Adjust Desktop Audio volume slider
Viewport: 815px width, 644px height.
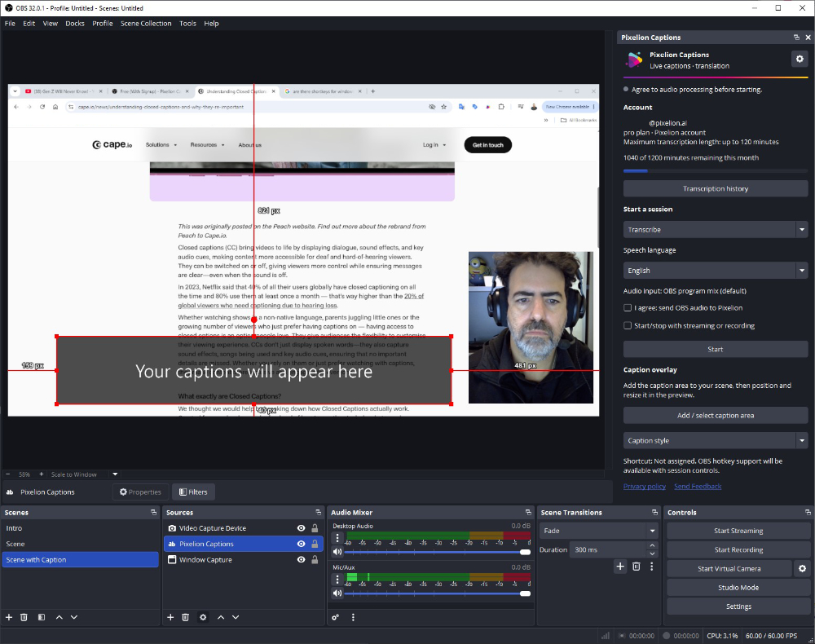click(437, 552)
